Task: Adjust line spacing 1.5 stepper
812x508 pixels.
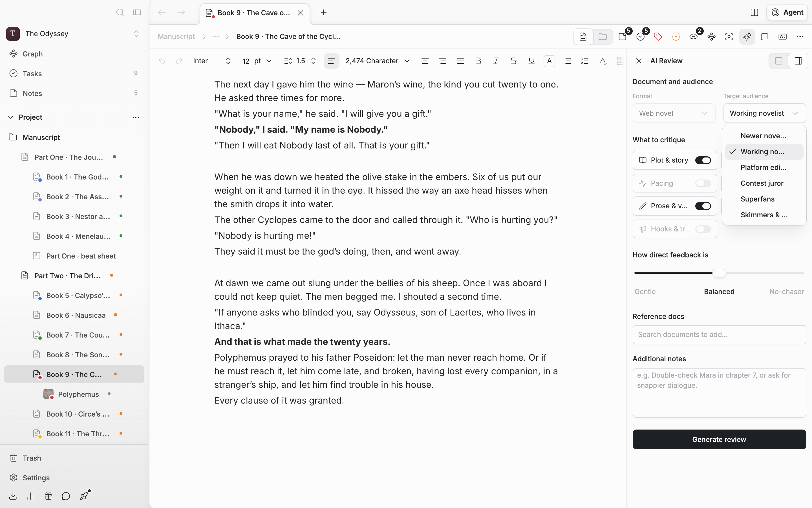Action: (x=314, y=61)
